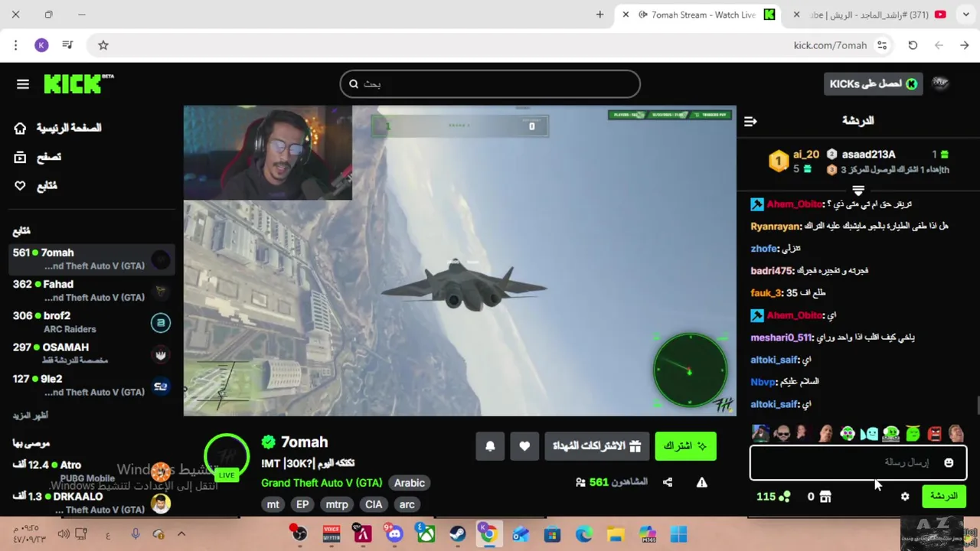Open a new browser tab
Screen dimensions: 980x551
pyautogui.click(x=599, y=15)
